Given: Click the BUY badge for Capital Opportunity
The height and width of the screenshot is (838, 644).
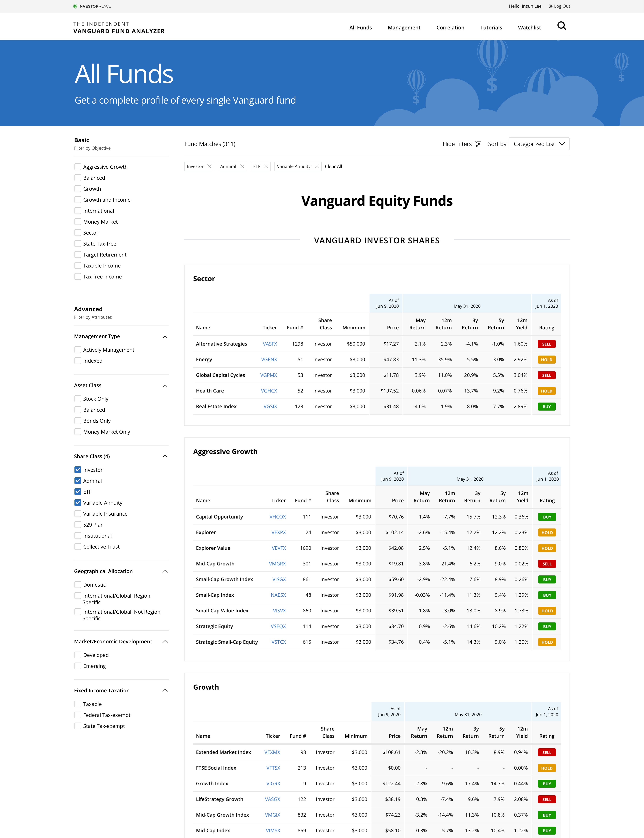Looking at the screenshot, I should (547, 517).
